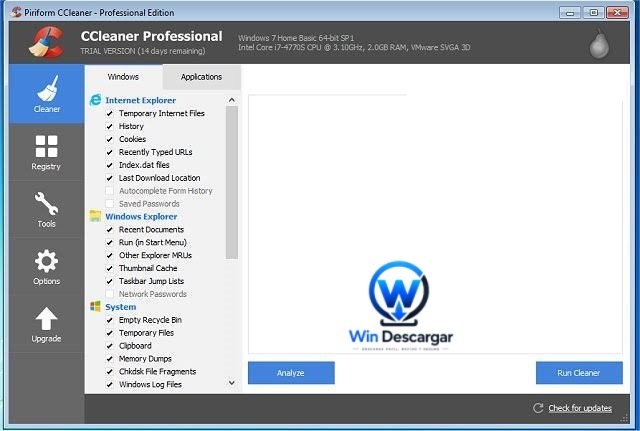Open the Cleaner section broom icon
Viewport: 640px width, 431px height.
47,88
